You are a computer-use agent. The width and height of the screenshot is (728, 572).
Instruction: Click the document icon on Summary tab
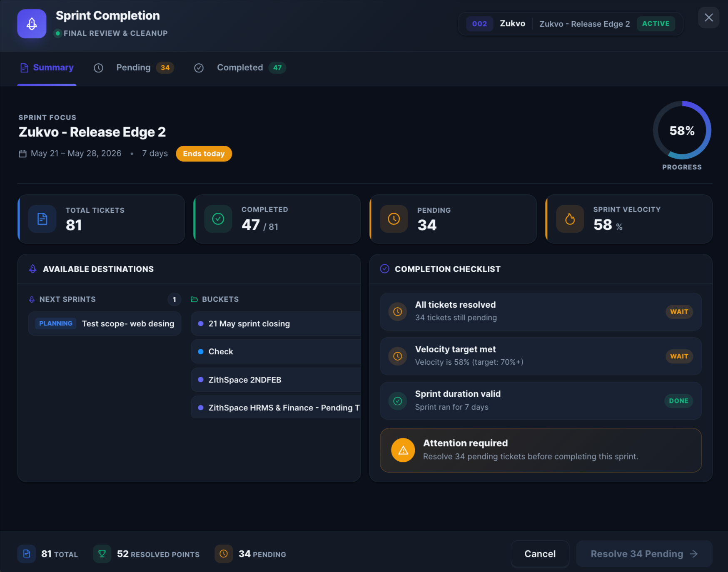(24, 68)
